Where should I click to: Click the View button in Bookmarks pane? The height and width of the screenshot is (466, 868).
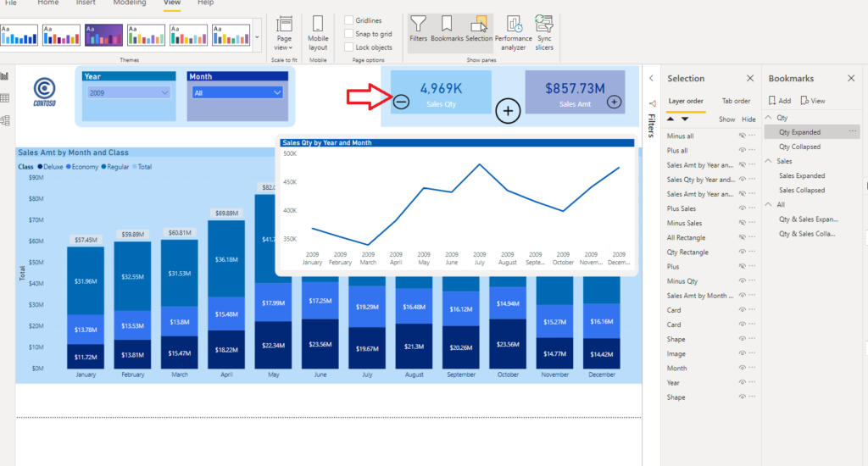[x=813, y=101]
